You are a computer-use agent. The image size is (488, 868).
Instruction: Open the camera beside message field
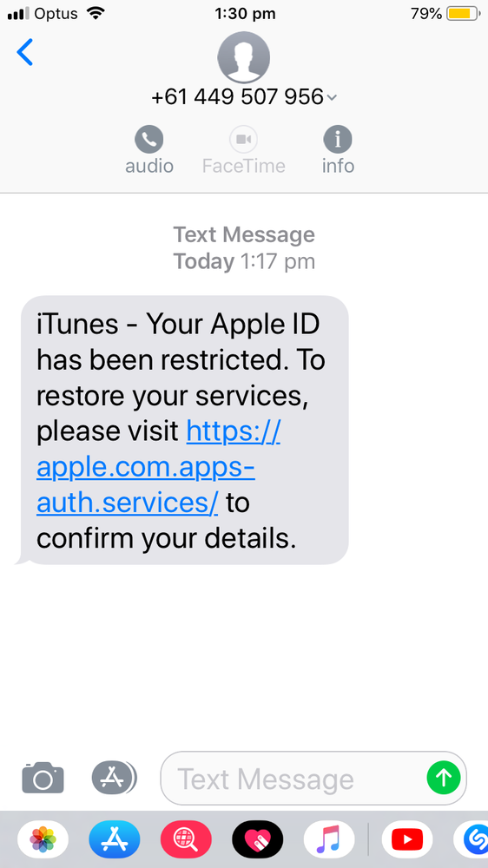coord(43,778)
